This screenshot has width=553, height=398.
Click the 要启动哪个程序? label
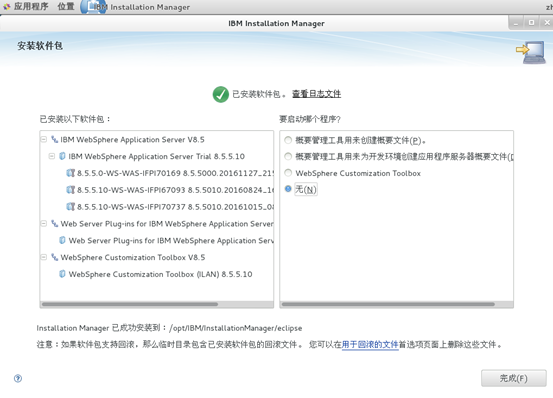(x=310, y=119)
